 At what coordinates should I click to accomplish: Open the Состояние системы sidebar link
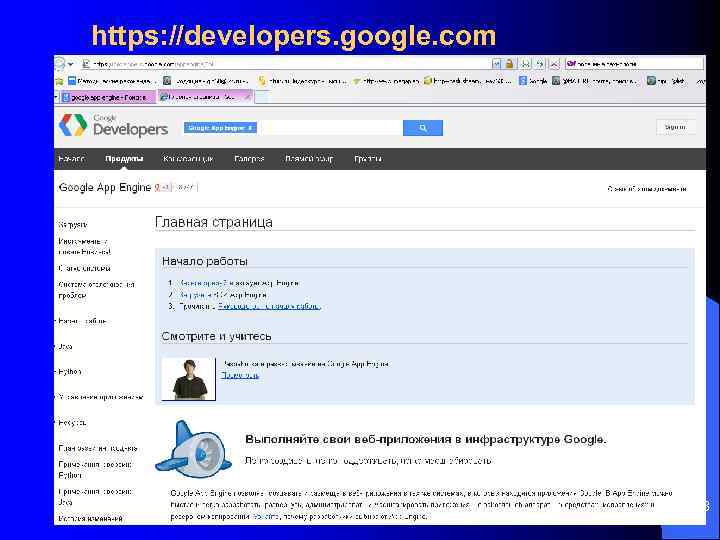(x=84, y=268)
